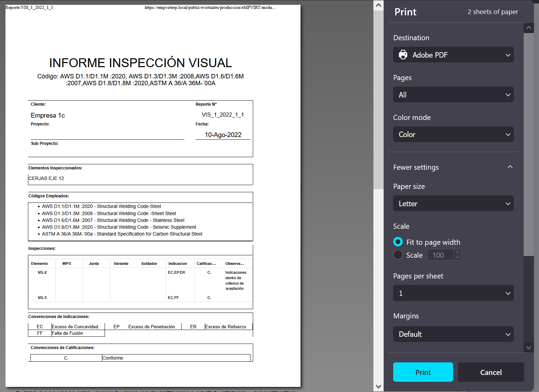Click the Print button
The width and height of the screenshot is (539, 392).
click(x=423, y=372)
